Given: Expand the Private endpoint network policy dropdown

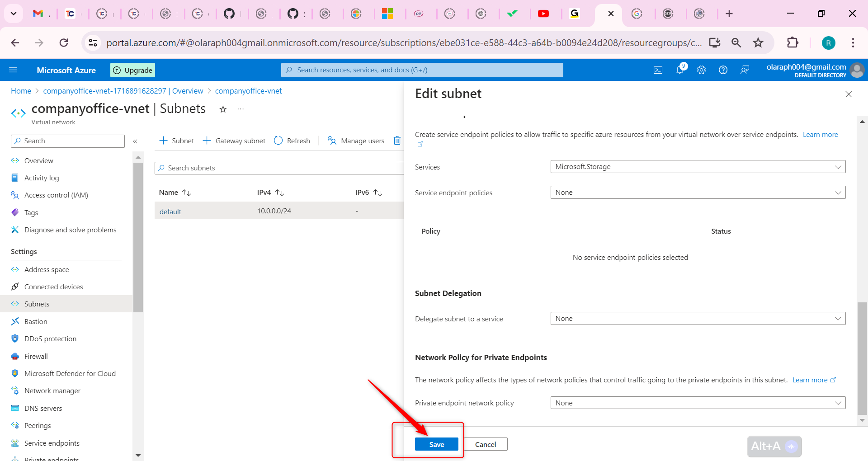Looking at the screenshot, I should [698, 403].
